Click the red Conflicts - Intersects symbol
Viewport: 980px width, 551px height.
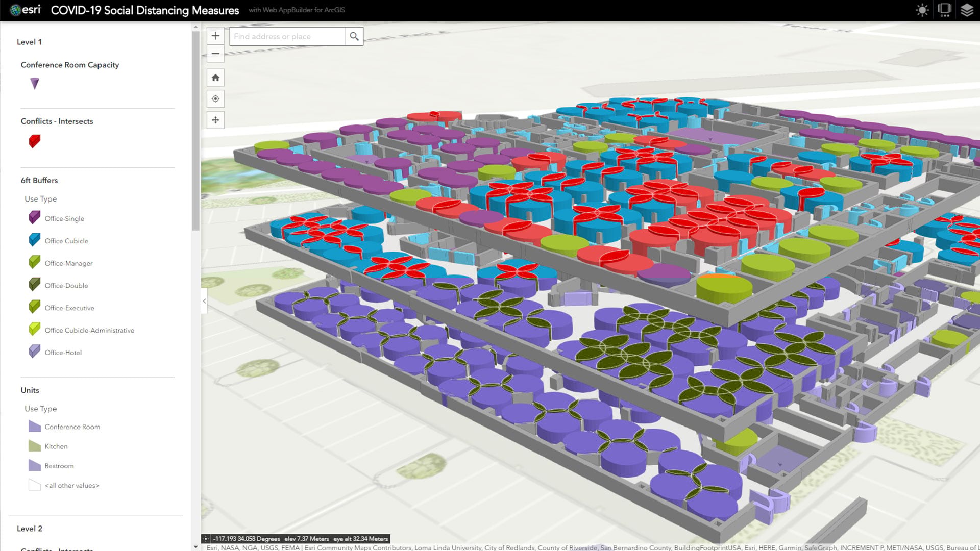click(x=35, y=141)
